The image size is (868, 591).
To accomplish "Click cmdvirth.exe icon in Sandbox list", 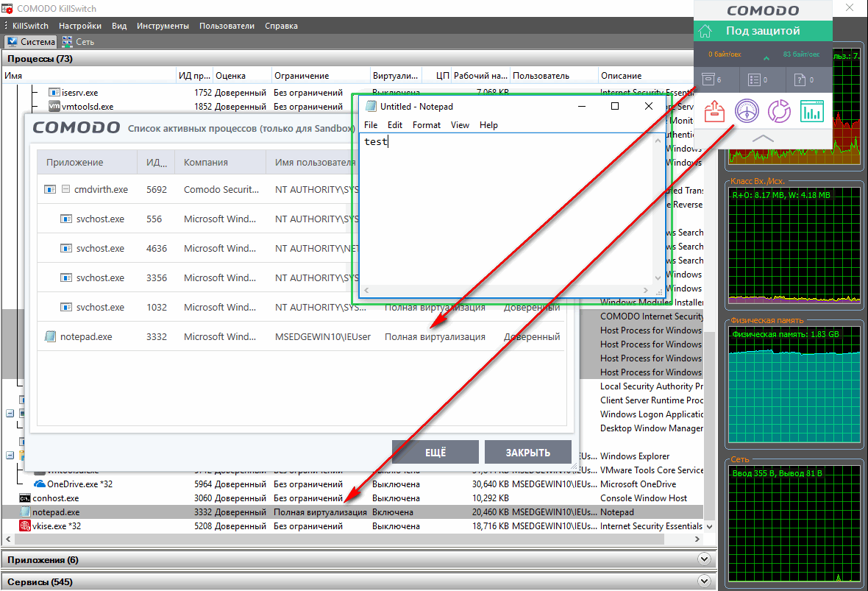I will [x=50, y=189].
